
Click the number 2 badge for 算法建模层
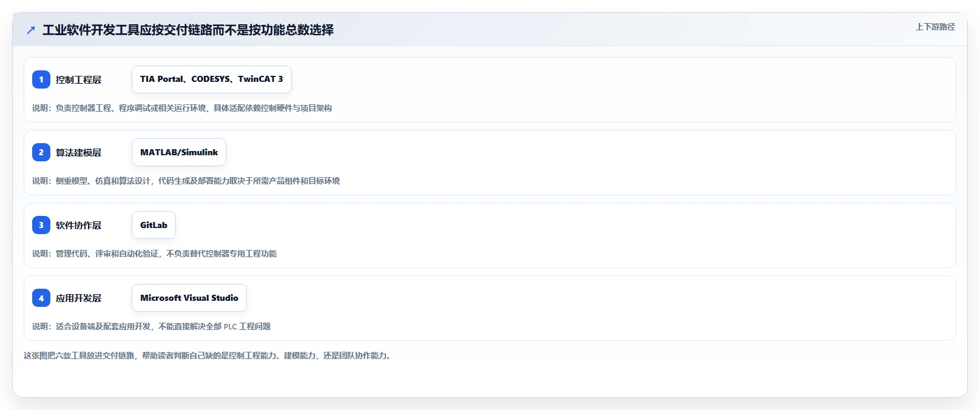coord(41,152)
